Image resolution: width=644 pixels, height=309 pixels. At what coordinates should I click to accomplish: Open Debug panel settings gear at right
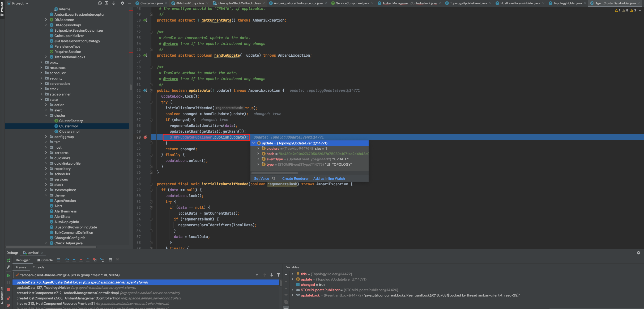coord(638,253)
